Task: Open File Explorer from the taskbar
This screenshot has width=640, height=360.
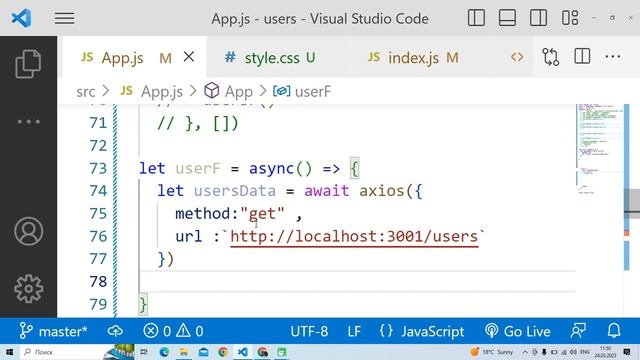Action: [x=184, y=352]
